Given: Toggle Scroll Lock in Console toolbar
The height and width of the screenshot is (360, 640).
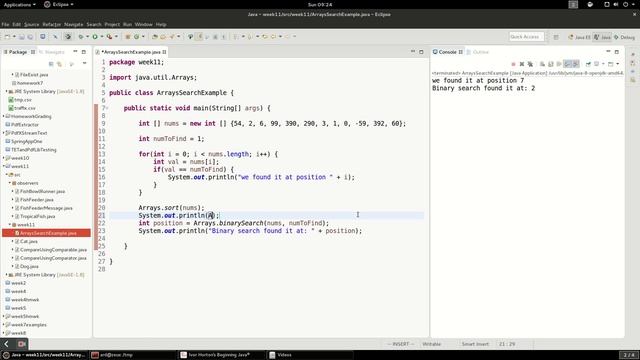Looking at the screenshot, I should 551,64.
